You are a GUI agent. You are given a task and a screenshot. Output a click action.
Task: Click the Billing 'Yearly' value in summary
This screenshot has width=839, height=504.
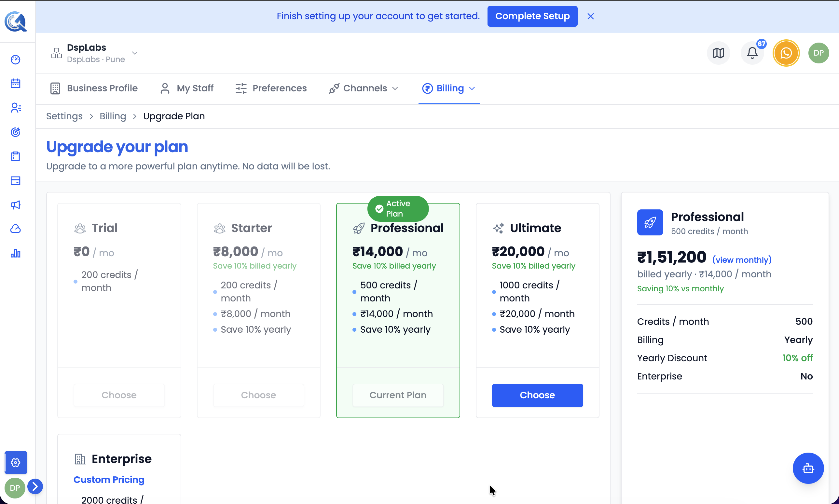(798, 340)
